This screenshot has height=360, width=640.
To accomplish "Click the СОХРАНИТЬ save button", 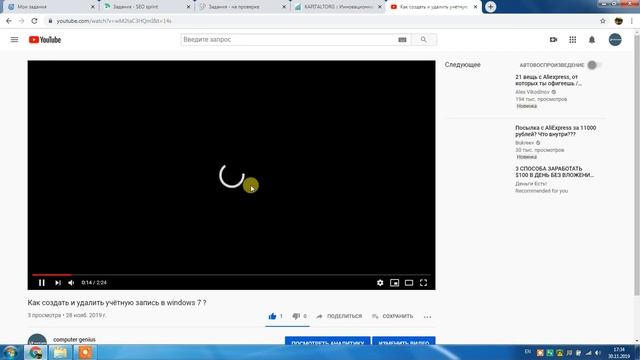I will (392, 316).
